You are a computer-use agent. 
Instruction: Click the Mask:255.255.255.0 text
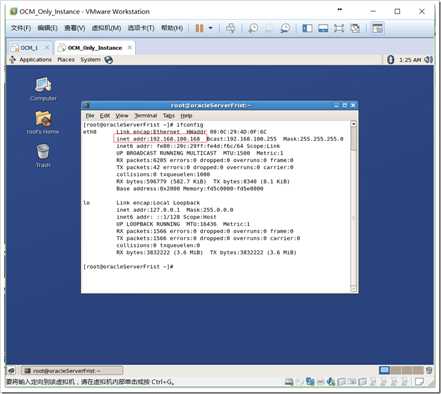click(313, 139)
